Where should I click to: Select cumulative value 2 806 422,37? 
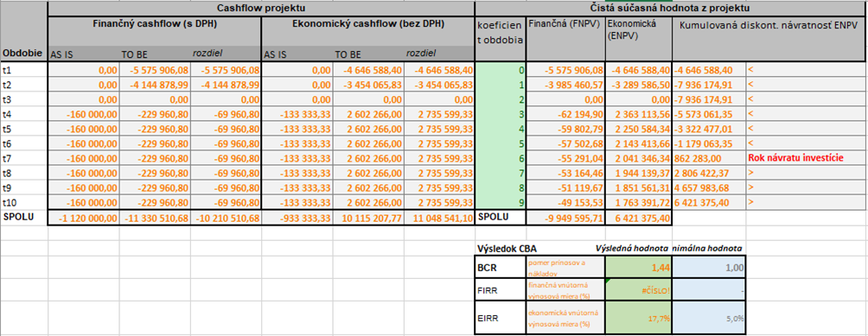709,173
